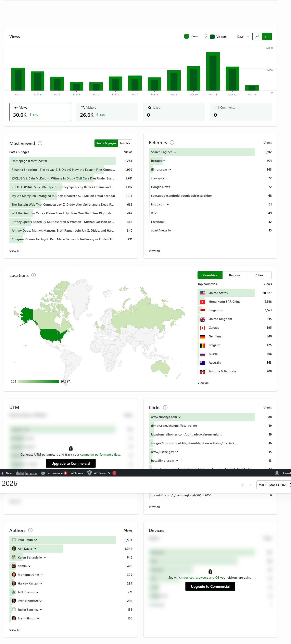Open the notifications bell in admin bar
The width and height of the screenshot is (291, 644).
277,473
